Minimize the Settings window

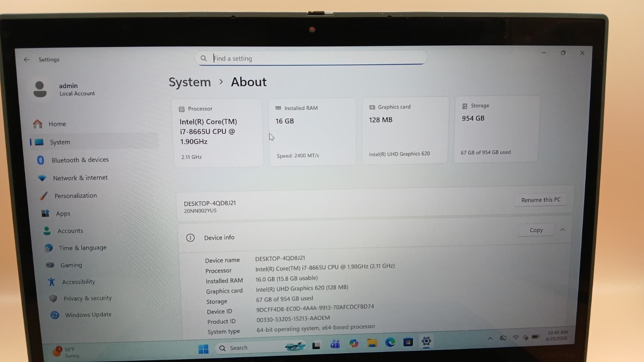pos(544,53)
